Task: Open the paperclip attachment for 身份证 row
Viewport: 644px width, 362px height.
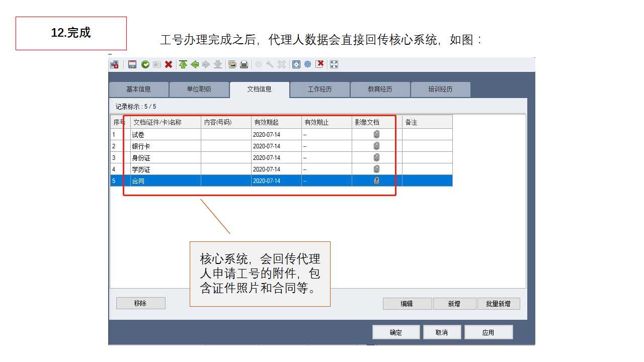Action: click(376, 158)
